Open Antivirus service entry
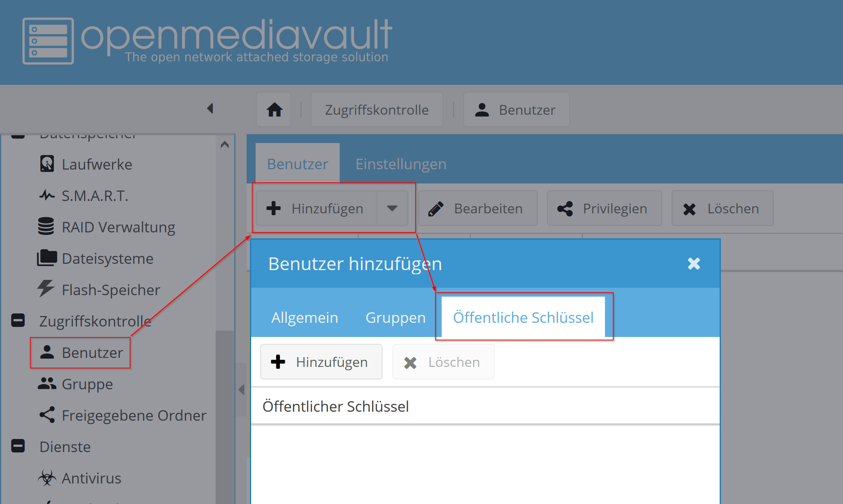This screenshot has height=504, width=843. (x=91, y=478)
